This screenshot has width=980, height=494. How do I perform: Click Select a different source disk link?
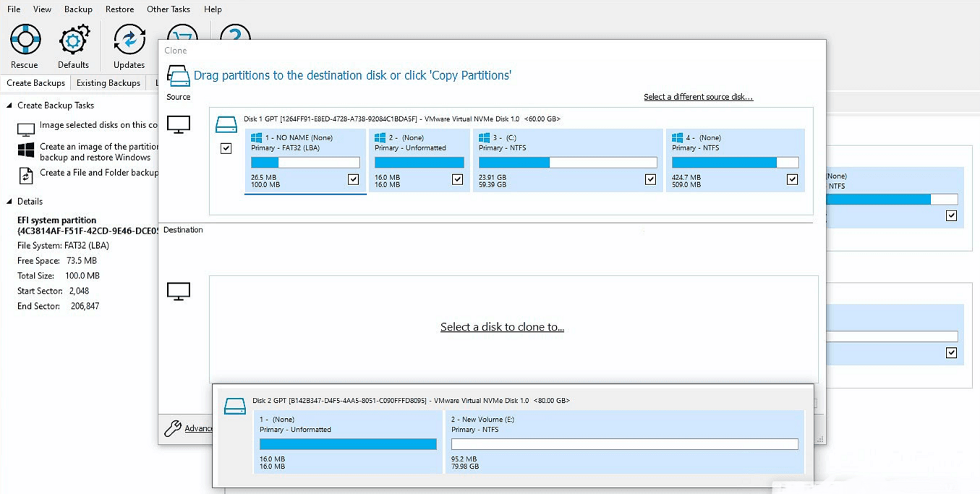click(698, 97)
